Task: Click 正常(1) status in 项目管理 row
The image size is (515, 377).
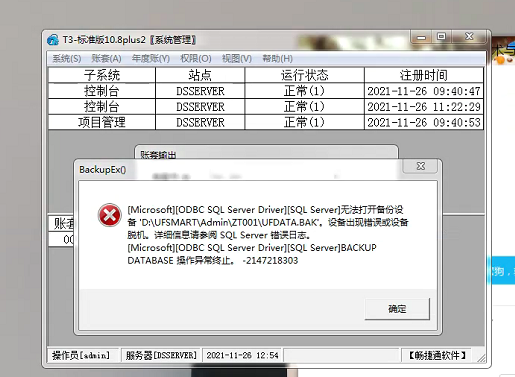Action: click(304, 122)
